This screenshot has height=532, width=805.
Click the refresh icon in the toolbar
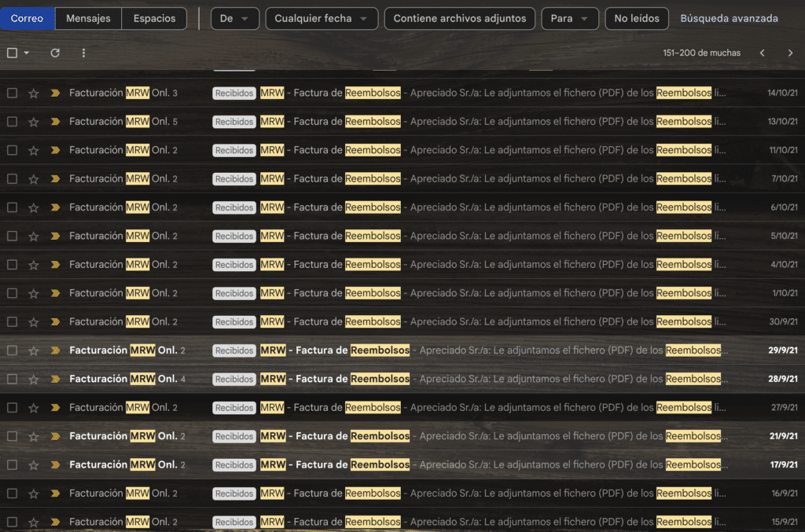[x=55, y=53]
